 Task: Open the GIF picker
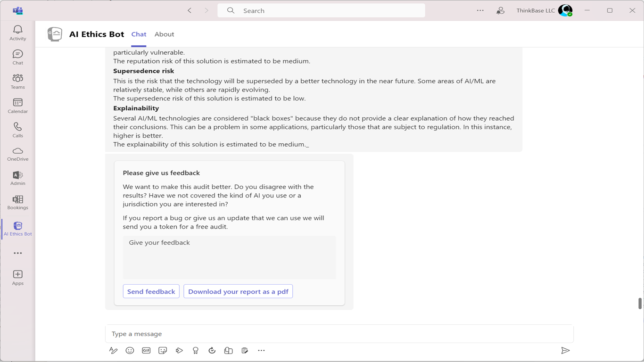coord(146,350)
